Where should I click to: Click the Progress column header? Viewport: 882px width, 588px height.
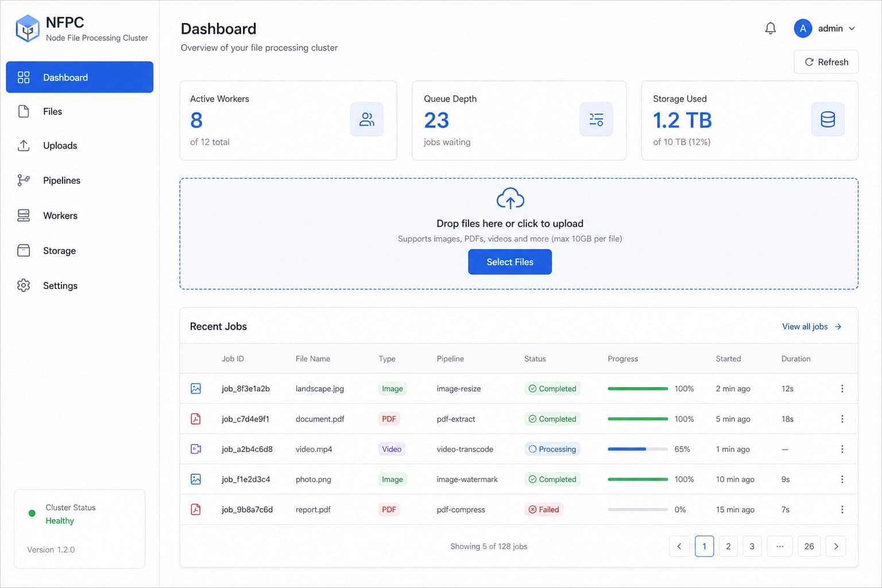click(x=622, y=359)
